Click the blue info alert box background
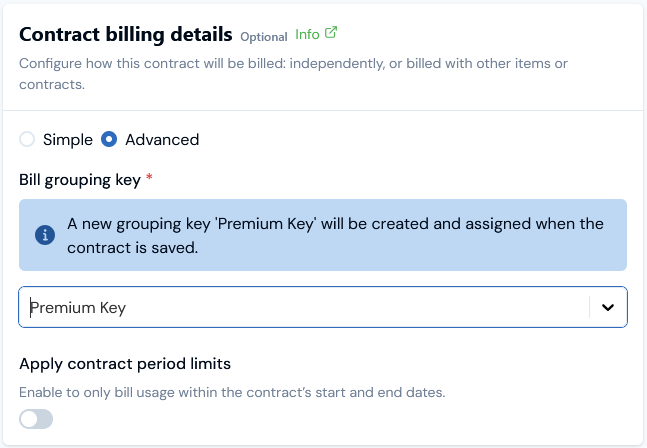647x448 pixels. 560,258
